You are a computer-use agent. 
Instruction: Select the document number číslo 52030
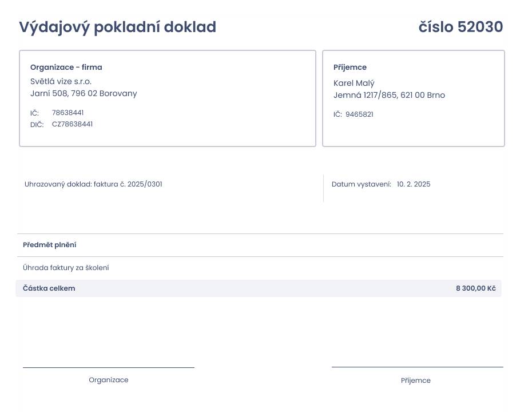point(460,27)
